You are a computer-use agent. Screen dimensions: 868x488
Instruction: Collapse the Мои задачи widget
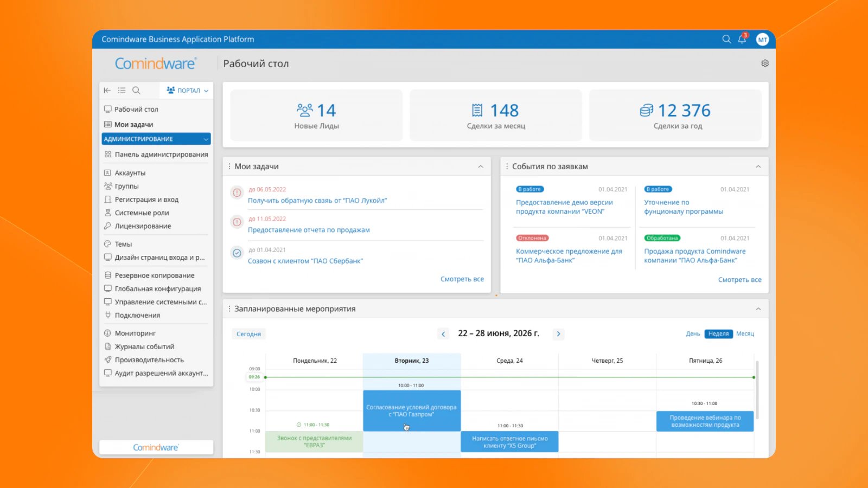[481, 166]
